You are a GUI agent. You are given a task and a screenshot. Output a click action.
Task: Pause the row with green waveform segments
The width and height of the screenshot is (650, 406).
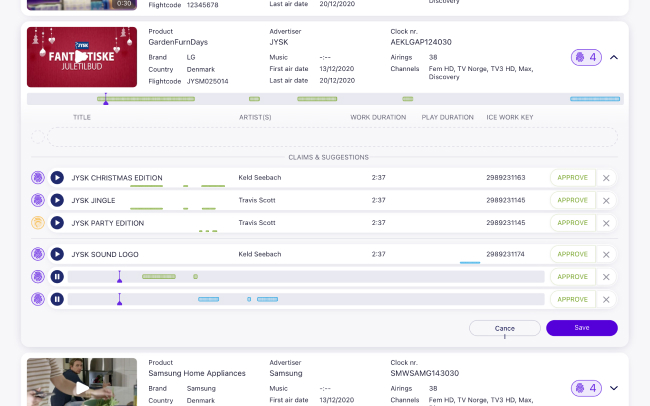[57, 277]
